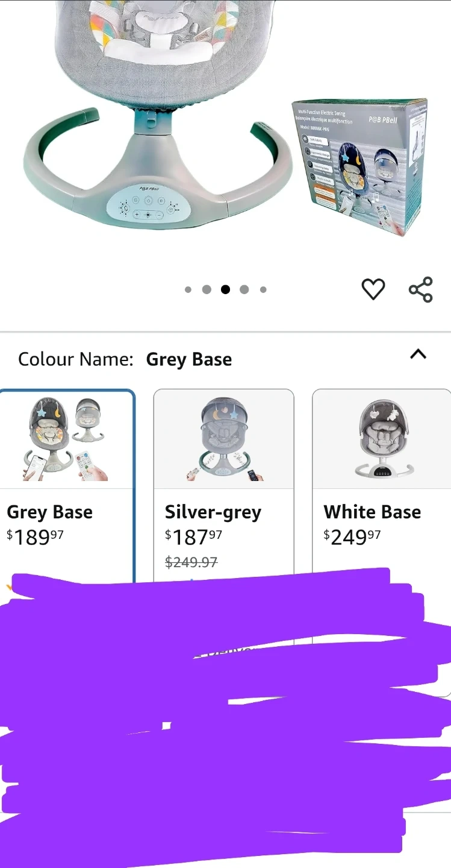
Task: Tap the heart wishlist icon
Action: [x=373, y=289]
